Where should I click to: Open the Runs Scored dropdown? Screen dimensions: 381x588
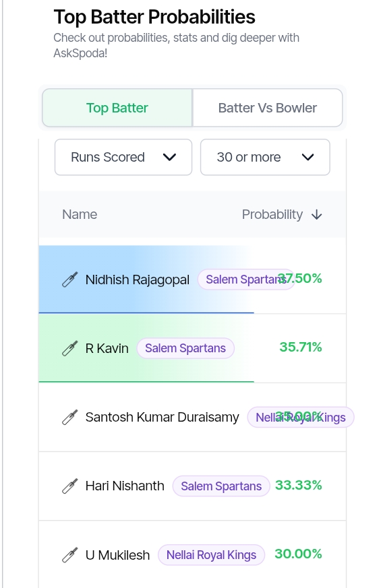[x=123, y=157]
